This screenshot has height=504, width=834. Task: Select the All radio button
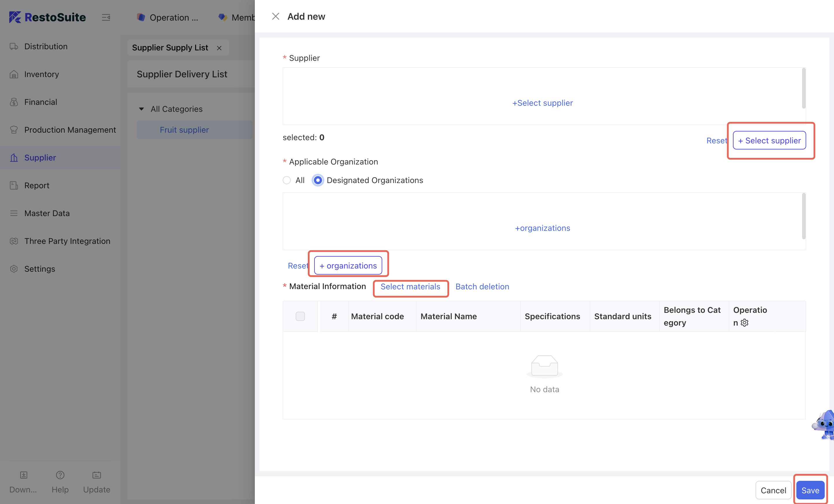[287, 180]
